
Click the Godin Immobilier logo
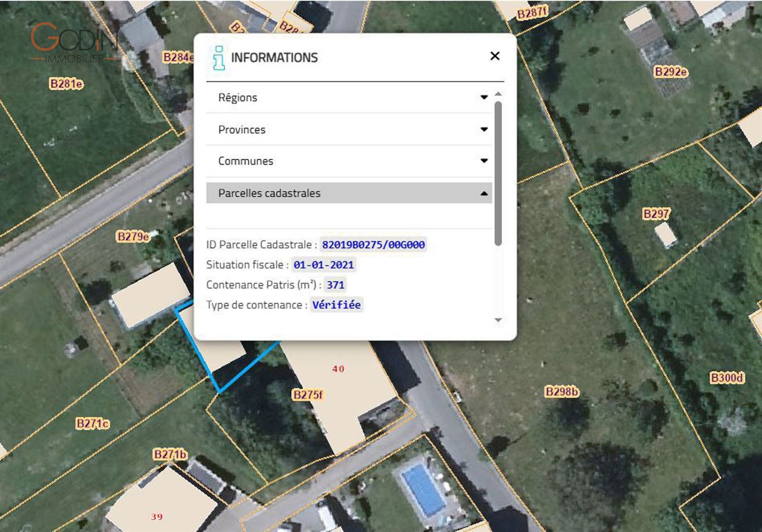(75, 42)
